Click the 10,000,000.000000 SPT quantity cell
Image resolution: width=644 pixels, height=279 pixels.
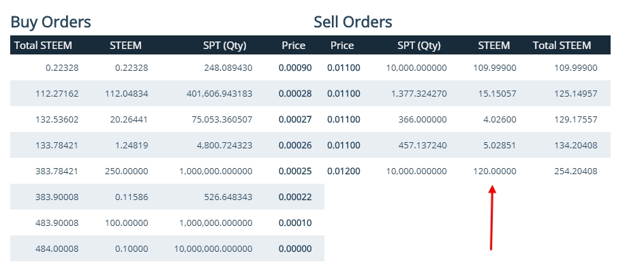(213, 248)
